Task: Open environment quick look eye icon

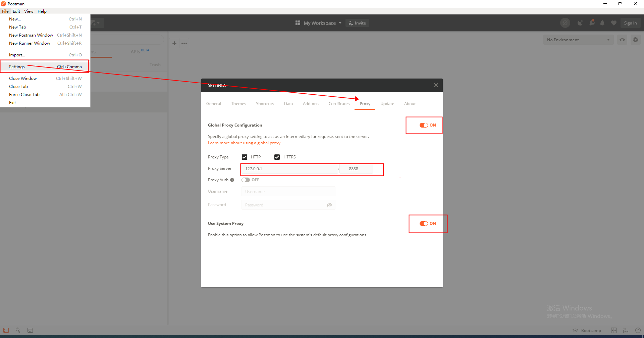Action: [x=622, y=40]
